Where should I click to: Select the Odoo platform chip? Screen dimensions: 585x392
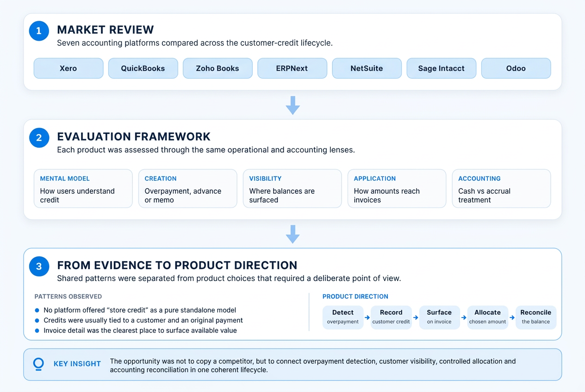(516, 68)
